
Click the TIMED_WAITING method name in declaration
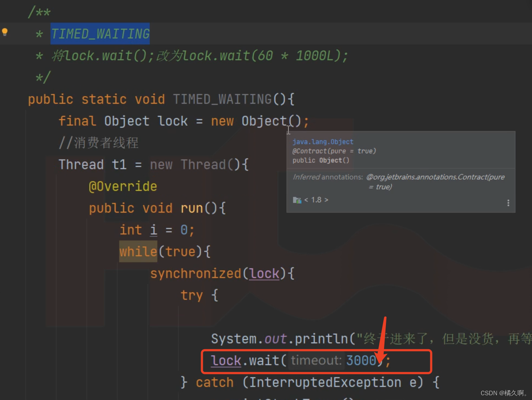(x=222, y=99)
